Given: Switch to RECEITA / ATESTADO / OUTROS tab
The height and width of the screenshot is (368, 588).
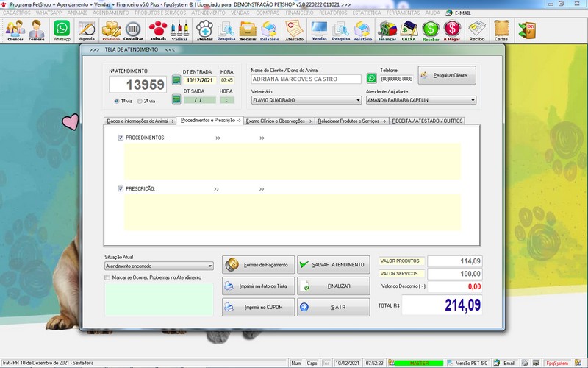Looking at the screenshot, I should 427,121.
